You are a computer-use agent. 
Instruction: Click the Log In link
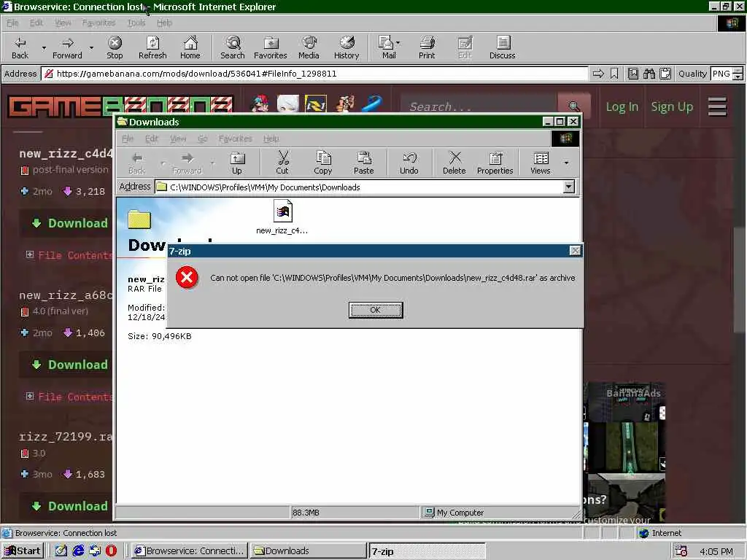pyautogui.click(x=622, y=106)
